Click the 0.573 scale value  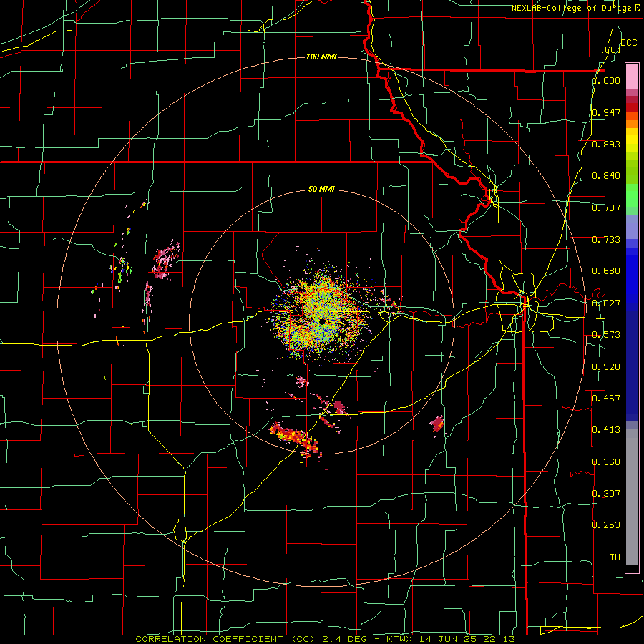tap(606, 335)
